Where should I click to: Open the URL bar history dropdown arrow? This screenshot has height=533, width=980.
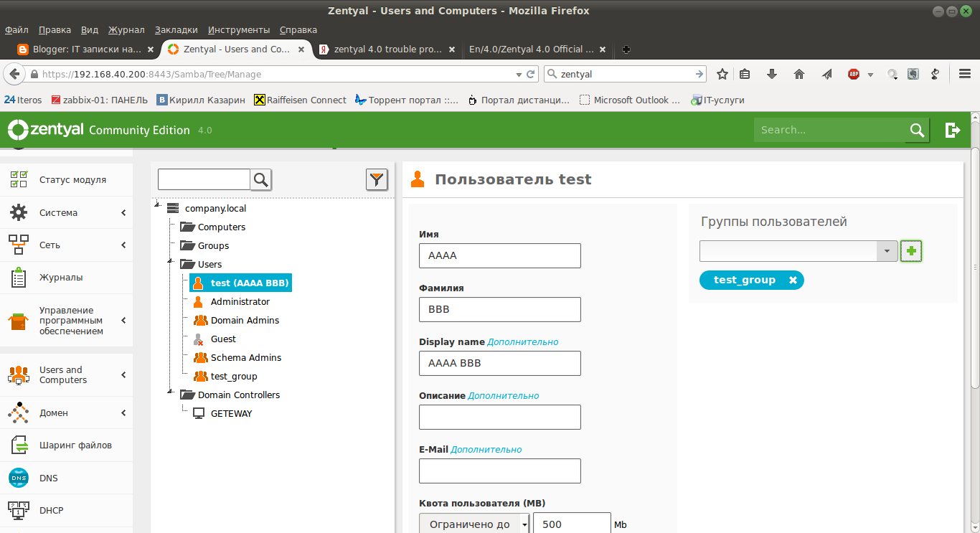[519, 74]
